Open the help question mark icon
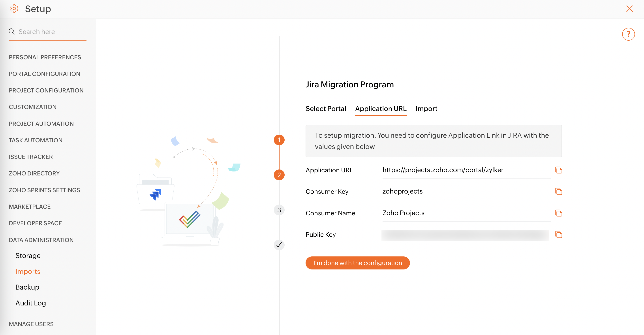Image resolution: width=644 pixels, height=335 pixels. [628, 34]
